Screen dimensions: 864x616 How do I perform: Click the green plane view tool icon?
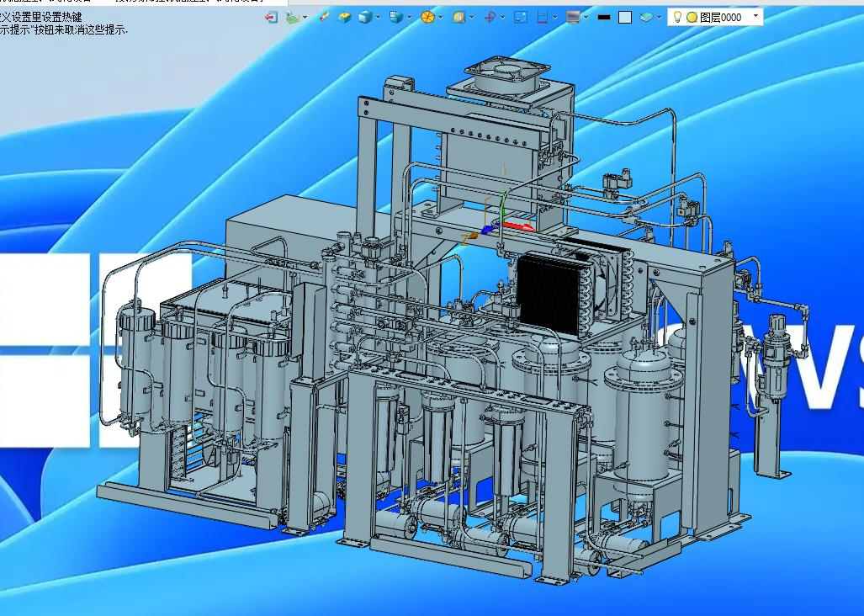(293, 18)
